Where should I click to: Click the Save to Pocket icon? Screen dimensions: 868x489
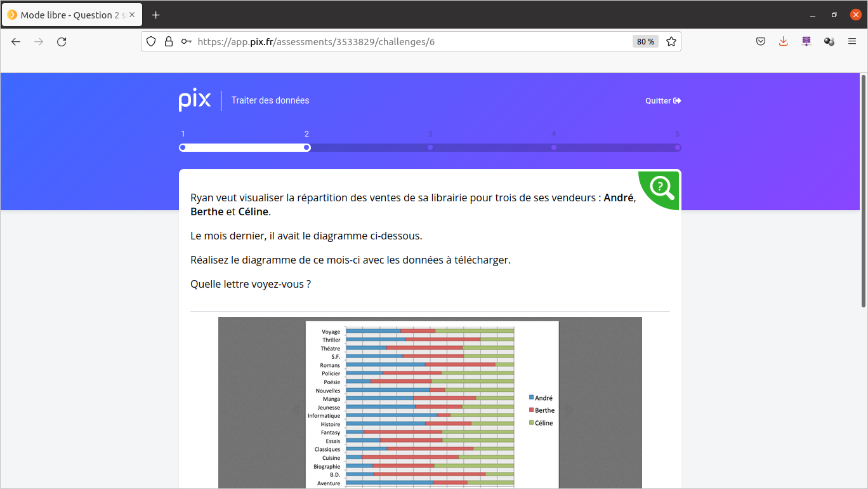761,42
